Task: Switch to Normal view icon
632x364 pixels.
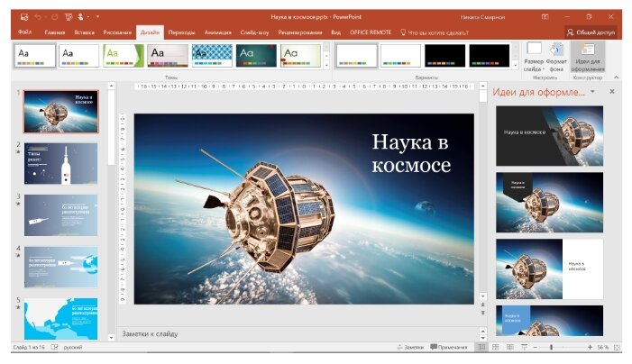Action: pyautogui.click(x=481, y=347)
